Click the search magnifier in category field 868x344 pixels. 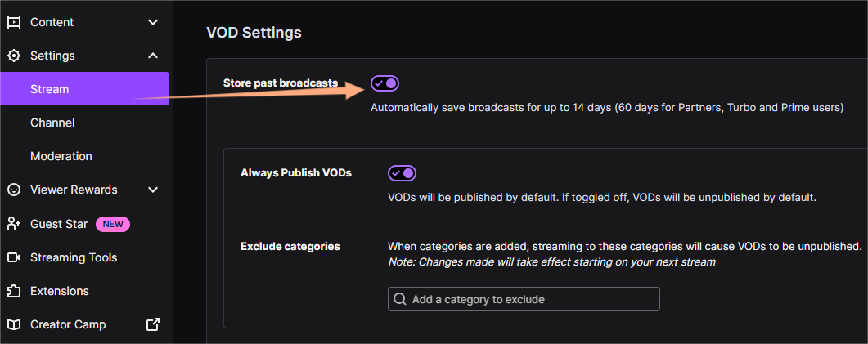(400, 299)
